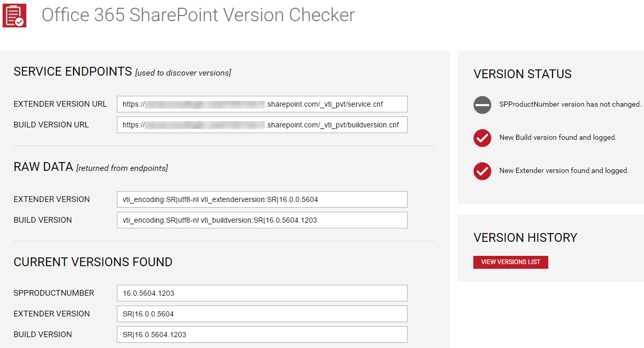
Task: Click the New Build version found and logged text
Action: 558,138
